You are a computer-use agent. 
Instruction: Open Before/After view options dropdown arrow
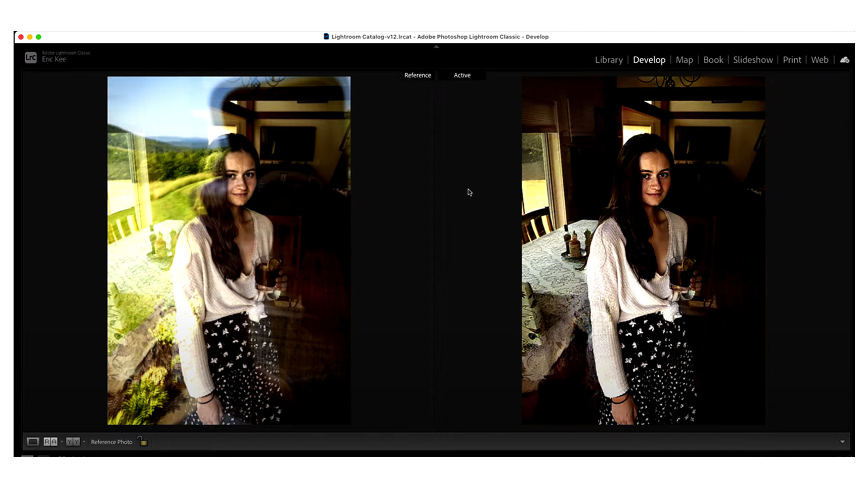click(x=84, y=441)
